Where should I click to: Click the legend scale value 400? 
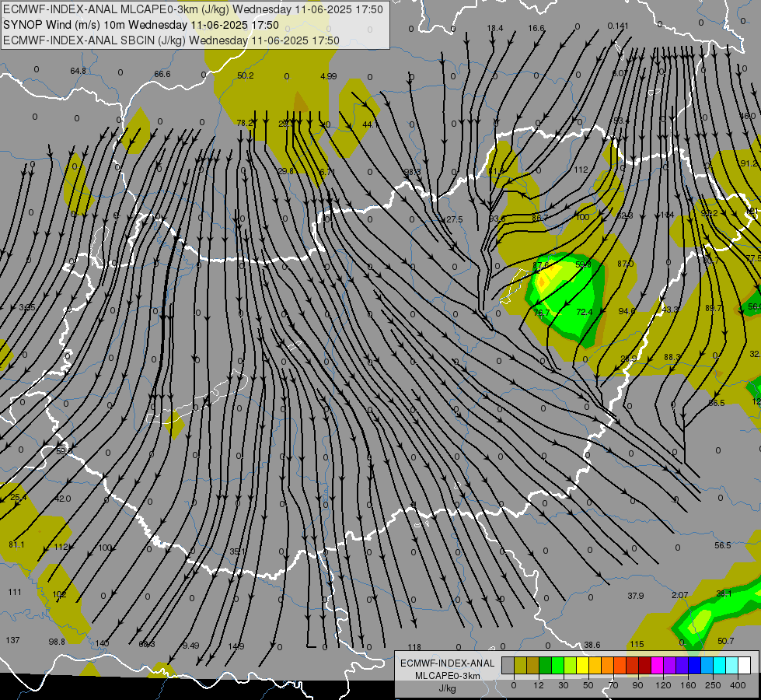pos(738,685)
